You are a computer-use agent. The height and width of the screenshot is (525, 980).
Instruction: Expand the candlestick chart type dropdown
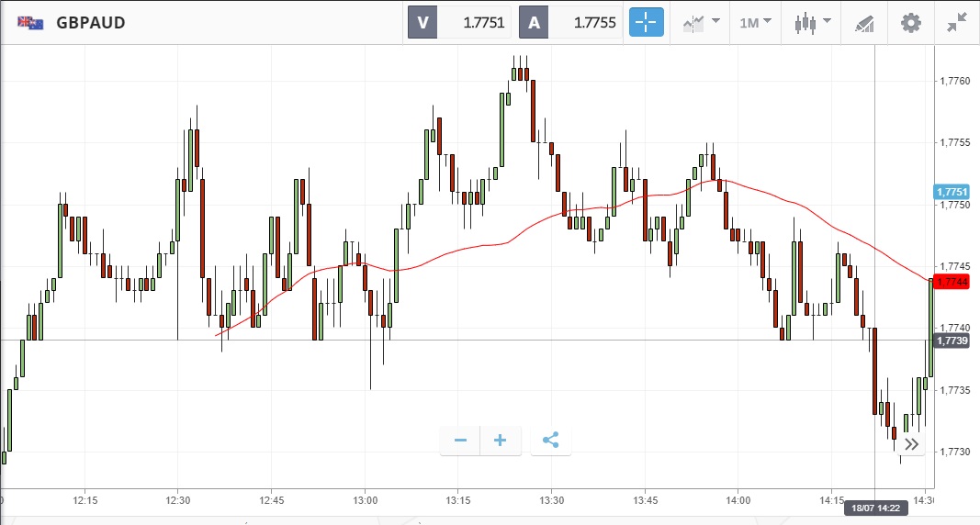click(x=812, y=23)
